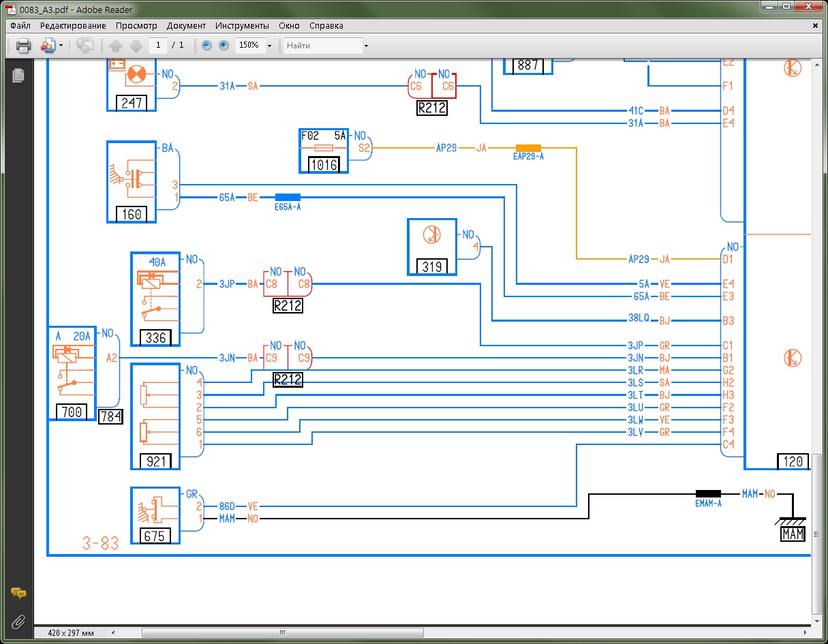The image size is (828, 644).
Task: Open the Инструменты menu
Action: [x=242, y=26]
